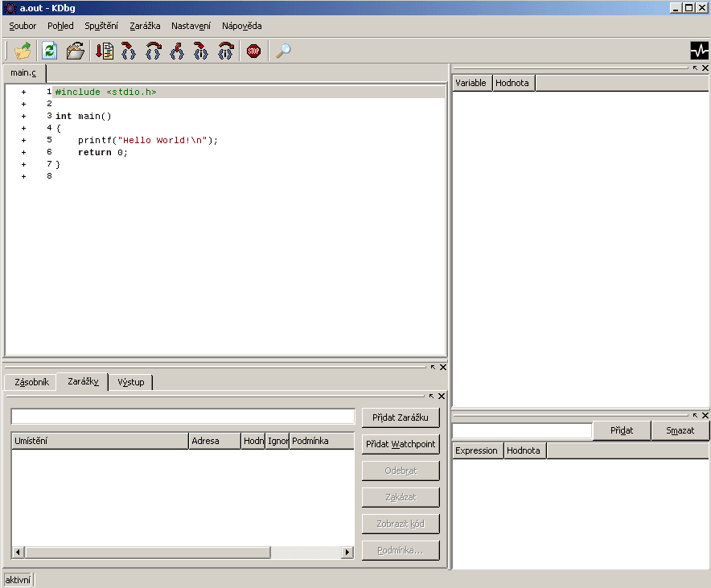Click the Přidat Zarážku button
Image resolution: width=711 pixels, height=588 pixels.
pyautogui.click(x=401, y=417)
